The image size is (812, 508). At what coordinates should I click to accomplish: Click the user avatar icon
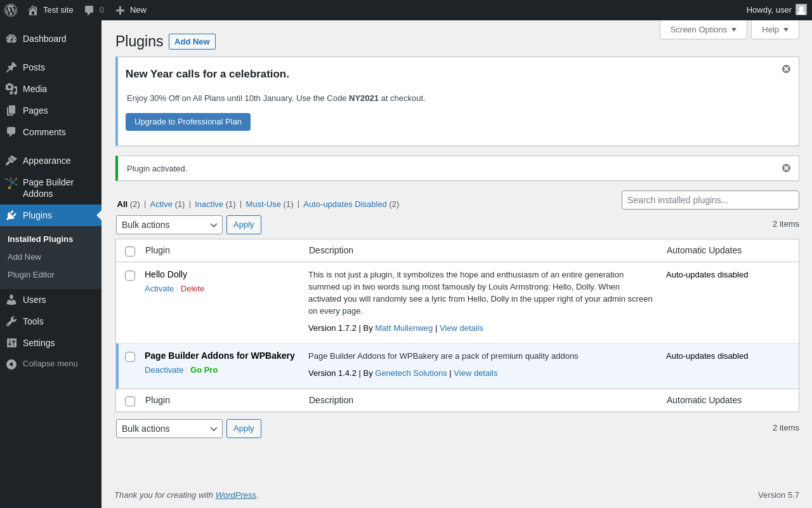801,10
